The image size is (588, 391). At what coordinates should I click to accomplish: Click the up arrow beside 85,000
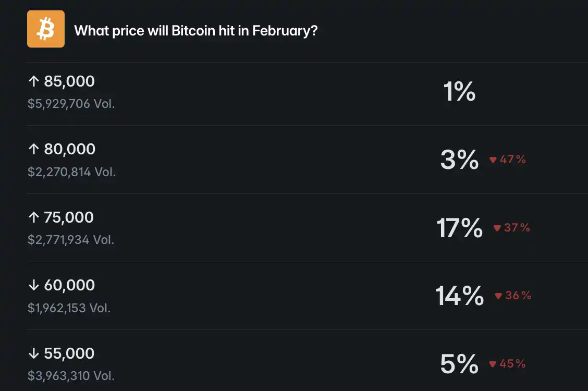tap(34, 81)
